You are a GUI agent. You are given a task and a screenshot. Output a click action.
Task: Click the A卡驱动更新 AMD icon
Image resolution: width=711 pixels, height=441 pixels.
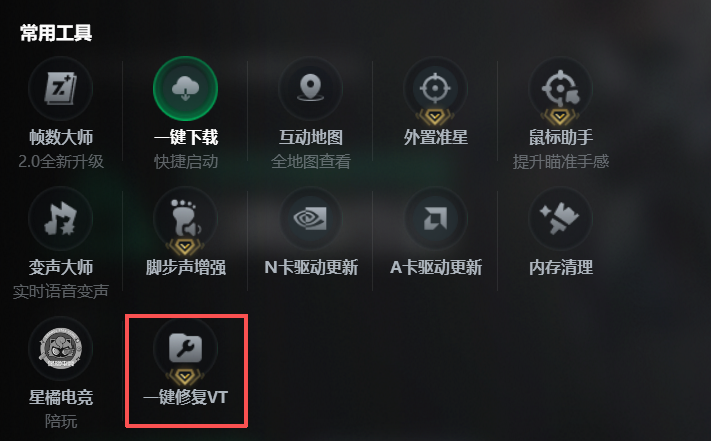pos(435,218)
